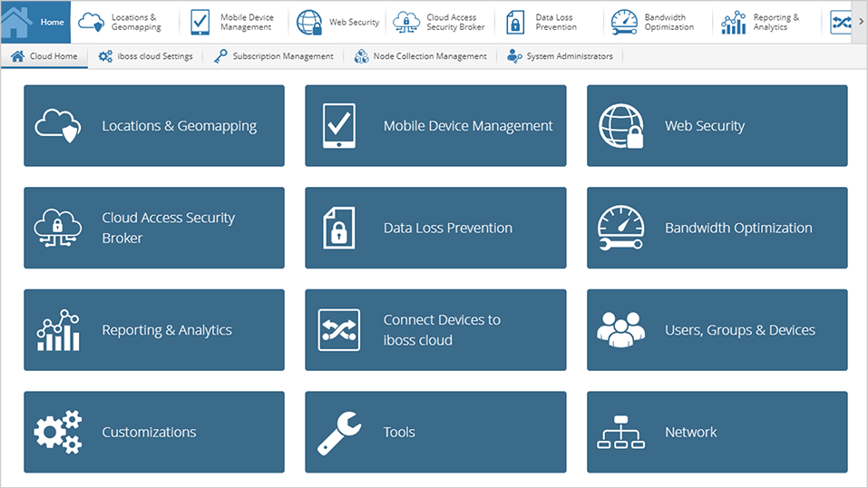Click the Mobile Device Management tablet icon in top nav

pos(200,22)
